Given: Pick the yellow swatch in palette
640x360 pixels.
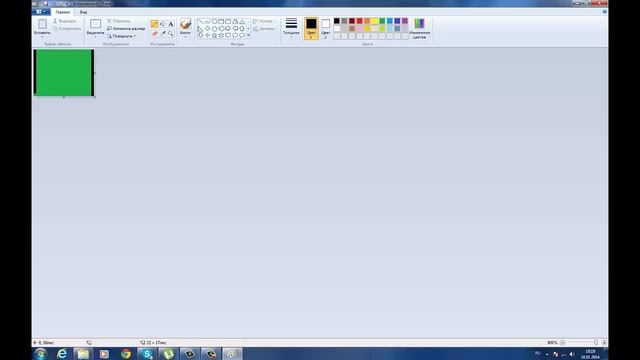Looking at the screenshot, I should (x=374, y=21).
